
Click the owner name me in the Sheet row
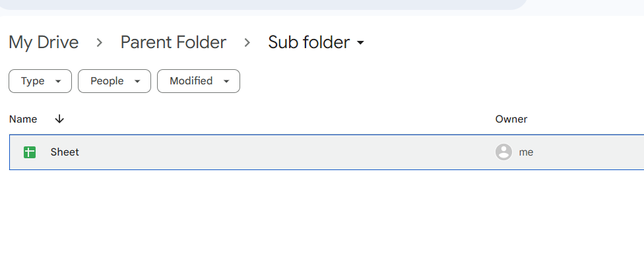pyautogui.click(x=526, y=152)
